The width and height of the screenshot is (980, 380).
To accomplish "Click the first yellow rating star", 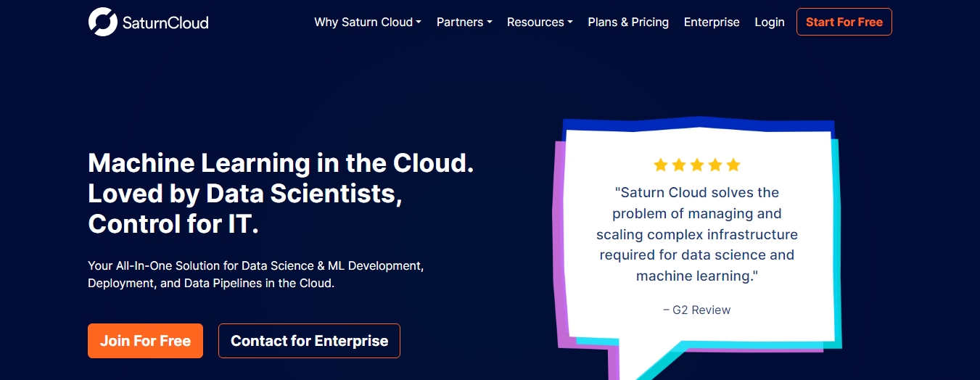I will pyautogui.click(x=660, y=165).
